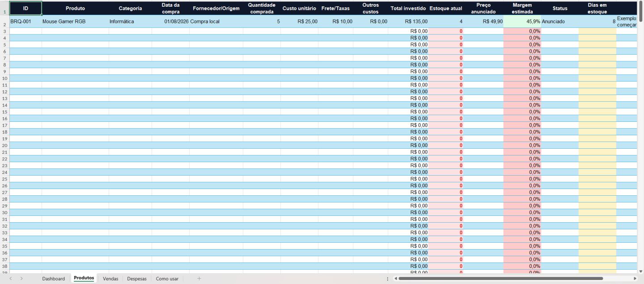Click the previous sheet navigation arrow
The width and height of the screenshot is (644, 284).
point(11,279)
